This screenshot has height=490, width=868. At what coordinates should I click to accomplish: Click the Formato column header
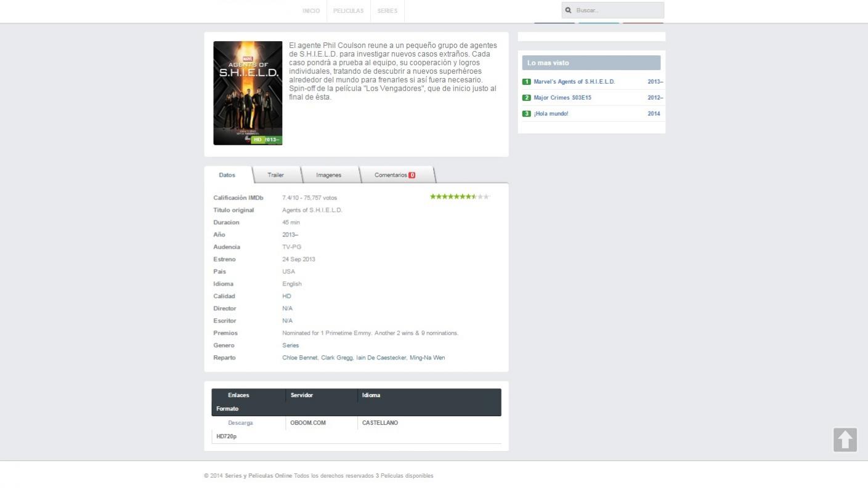tap(227, 409)
